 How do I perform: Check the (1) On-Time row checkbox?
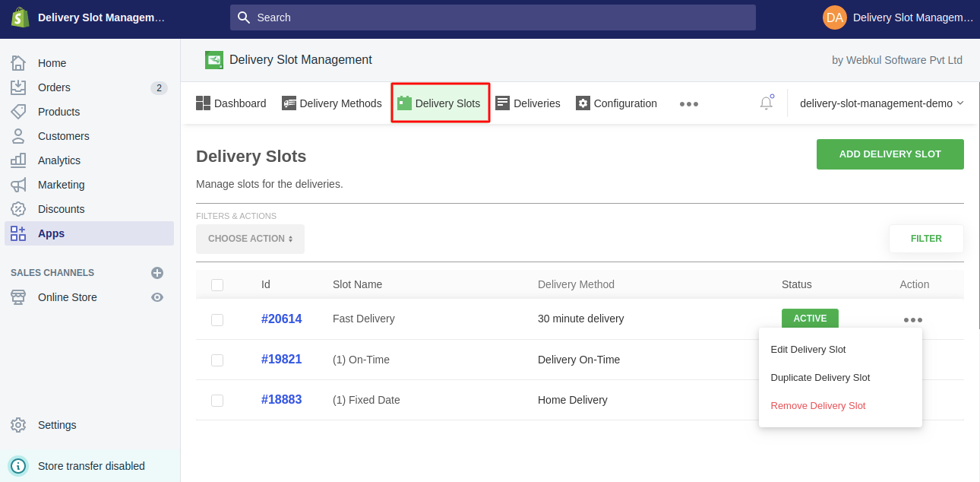click(x=217, y=360)
